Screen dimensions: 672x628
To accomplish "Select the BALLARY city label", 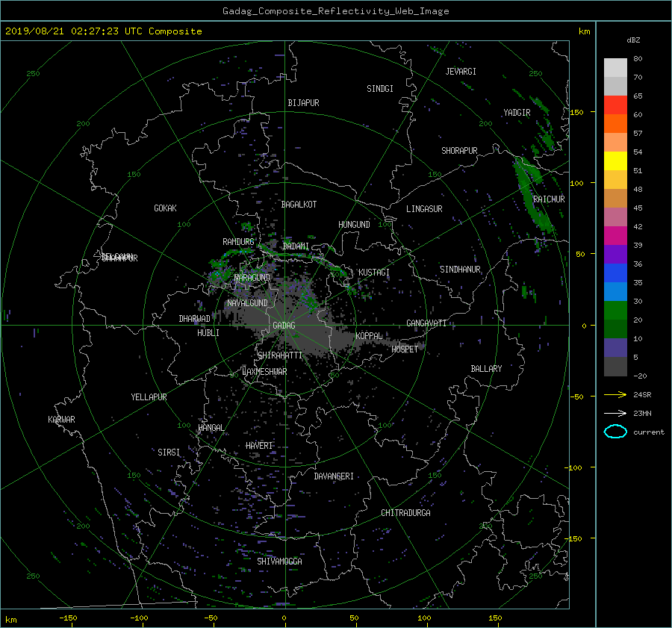I will [x=486, y=369].
